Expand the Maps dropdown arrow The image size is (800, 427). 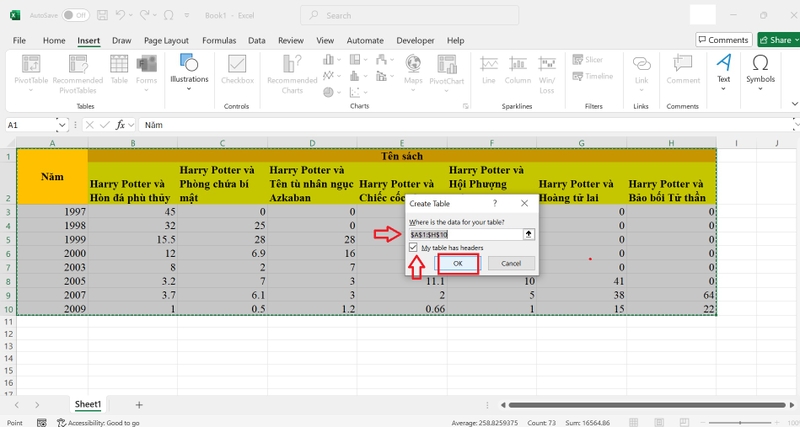(x=413, y=90)
